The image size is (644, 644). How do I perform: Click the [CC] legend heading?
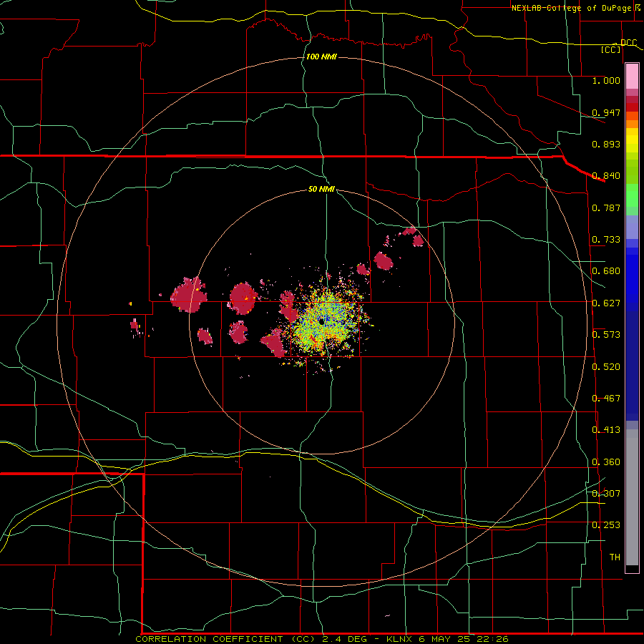(611, 49)
